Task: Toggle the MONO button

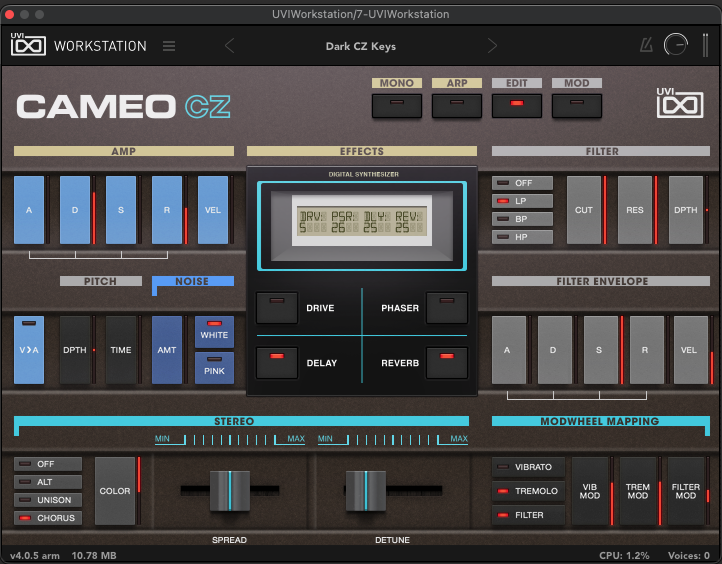Action: 396,106
